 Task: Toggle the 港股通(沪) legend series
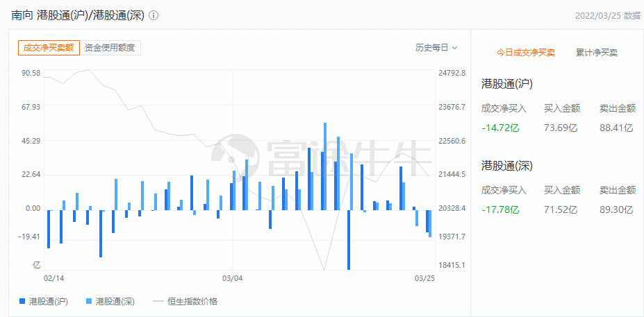[44, 302]
